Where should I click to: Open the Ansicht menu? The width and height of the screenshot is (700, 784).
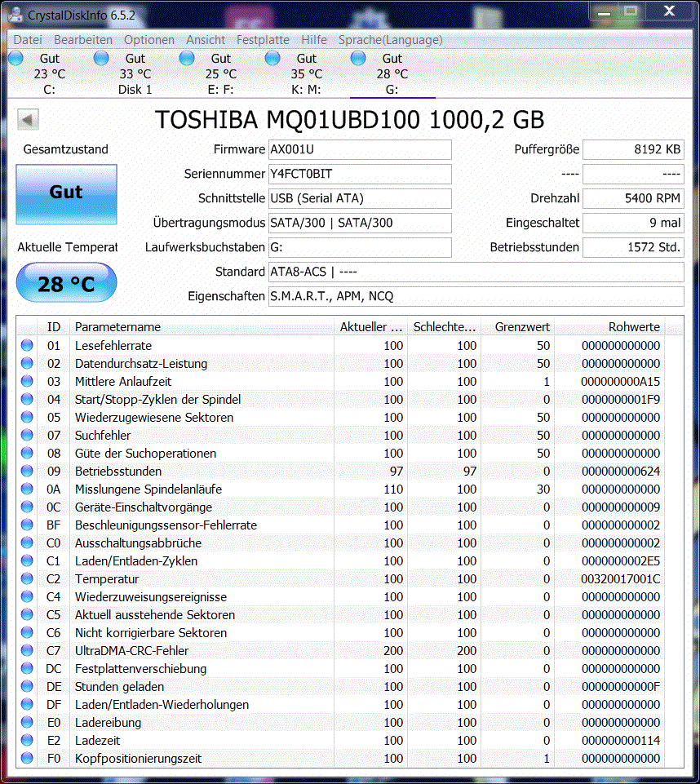click(206, 39)
